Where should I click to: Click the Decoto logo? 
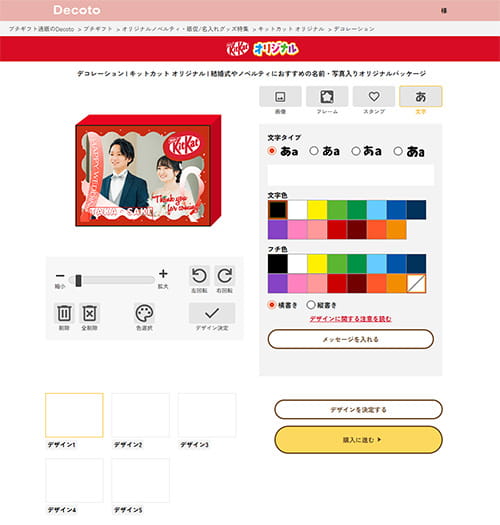tap(77, 10)
